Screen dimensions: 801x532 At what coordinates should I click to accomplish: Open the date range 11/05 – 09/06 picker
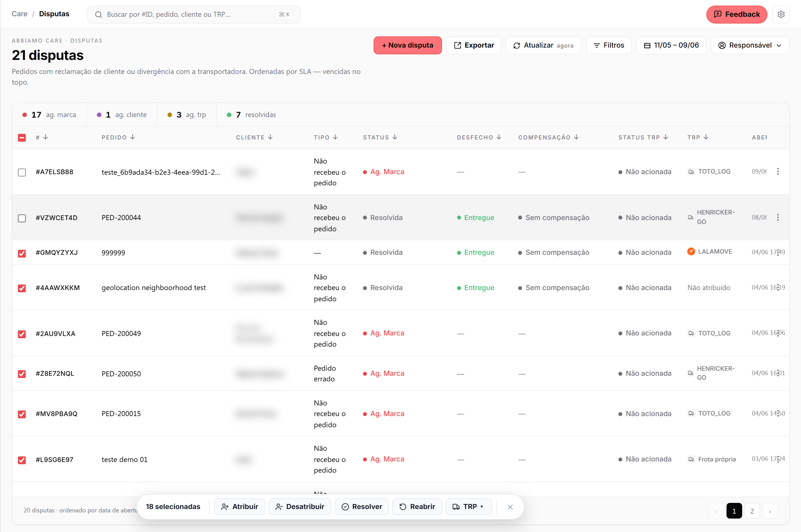pos(671,45)
